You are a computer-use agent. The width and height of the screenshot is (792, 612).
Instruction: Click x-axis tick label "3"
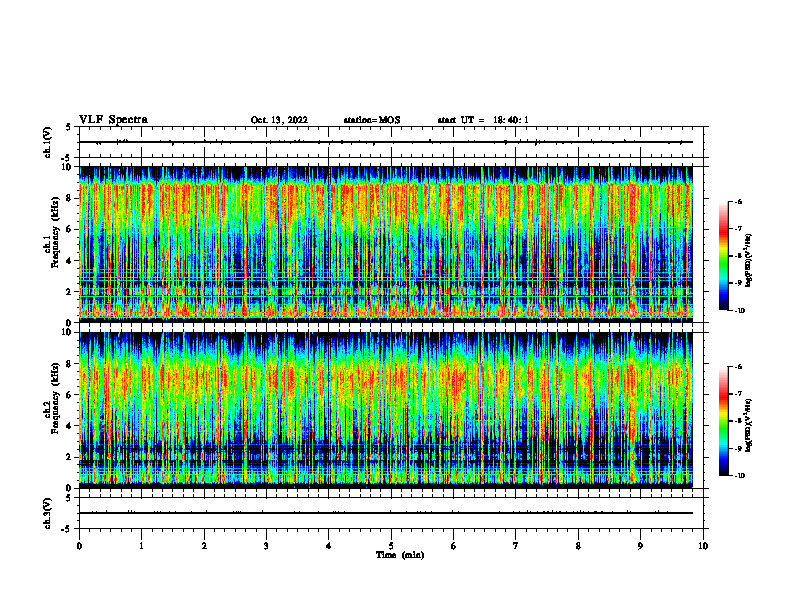(x=266, y=546)
